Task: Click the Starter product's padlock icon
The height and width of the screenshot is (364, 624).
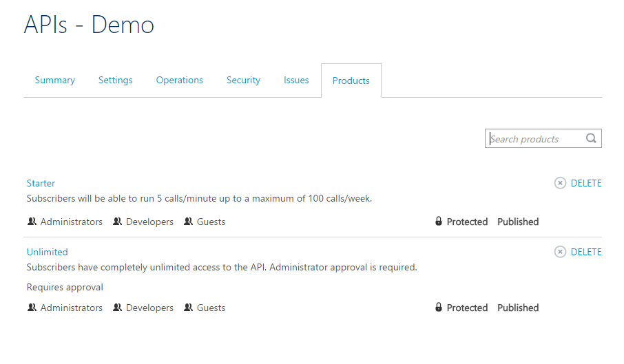Action: click(x=439, y=222)
